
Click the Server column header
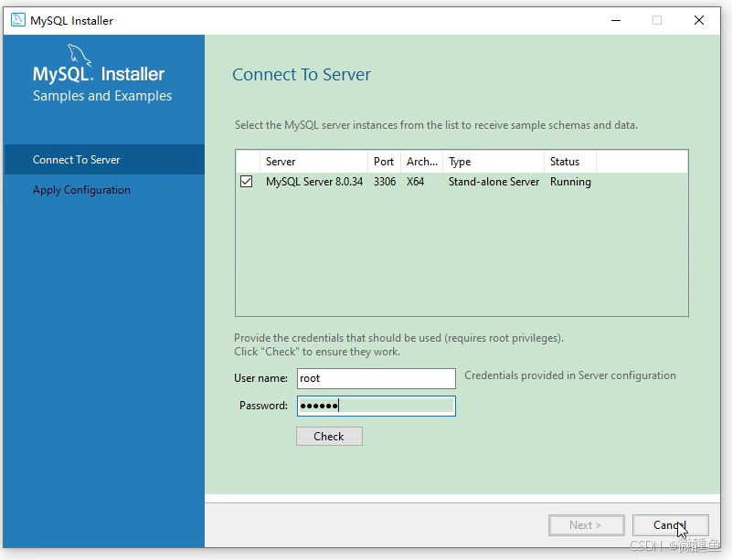click(x=279, y=162)
